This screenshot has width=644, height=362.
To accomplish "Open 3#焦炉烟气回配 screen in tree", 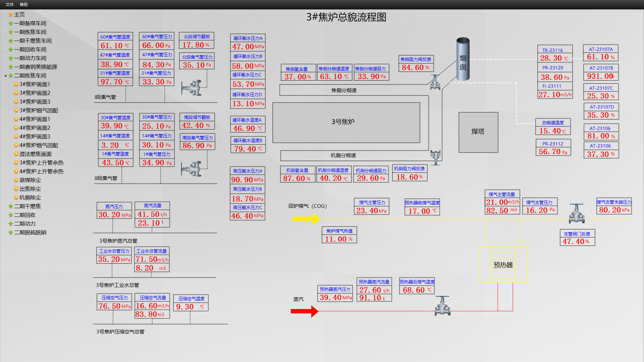I will coord(39,111).
